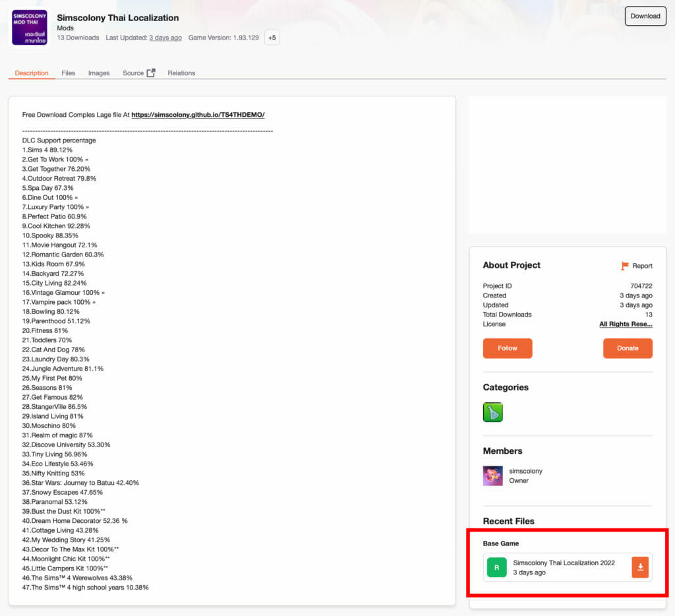Click the About Project heading
Screen dimensions: 675x616
[x=512, y=265]
